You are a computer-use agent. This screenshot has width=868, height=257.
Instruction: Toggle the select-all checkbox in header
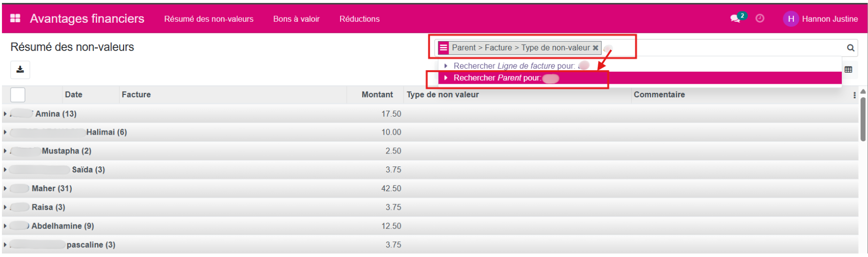(x=17, y=95)
